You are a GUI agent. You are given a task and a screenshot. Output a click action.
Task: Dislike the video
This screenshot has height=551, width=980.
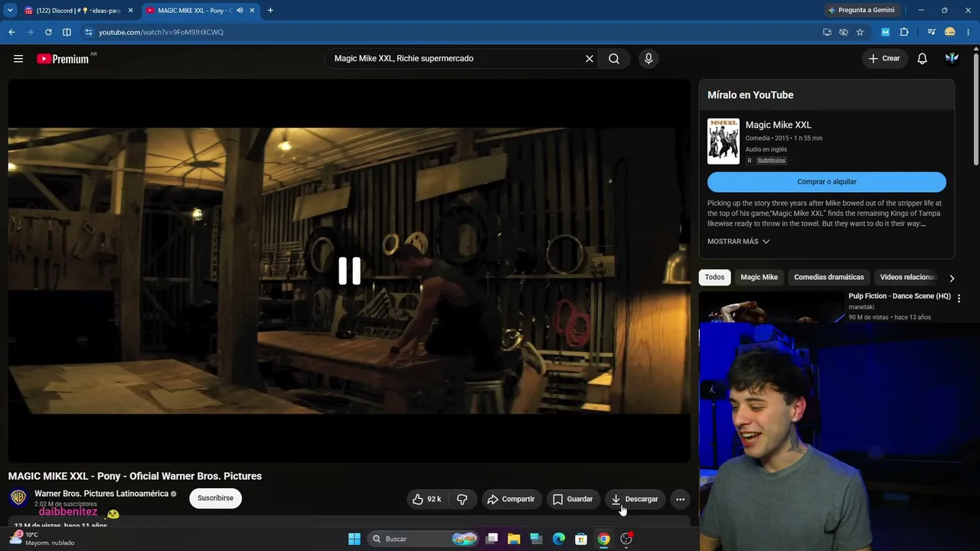click(462, 499)
